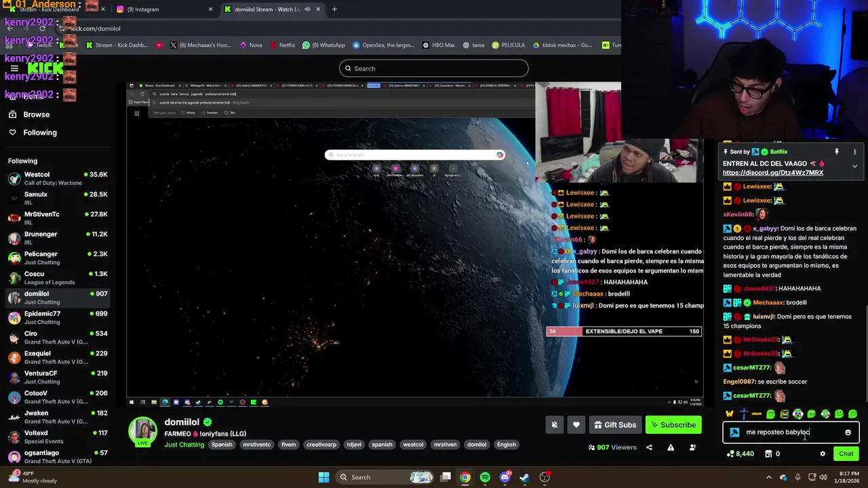Expand the pinned message chevron
868x488 pixels.
click(x=854, y=165)
